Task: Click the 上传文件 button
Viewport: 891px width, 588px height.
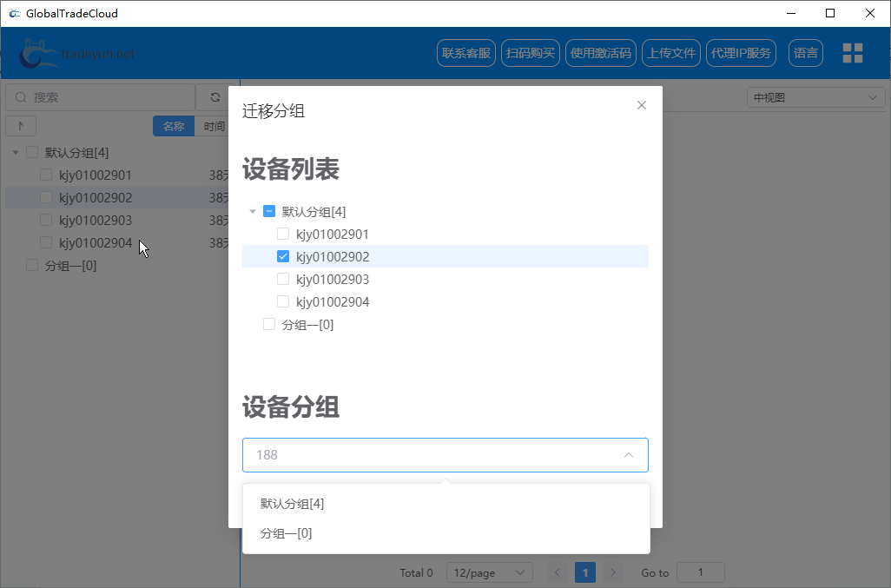Action: [670, 52]
